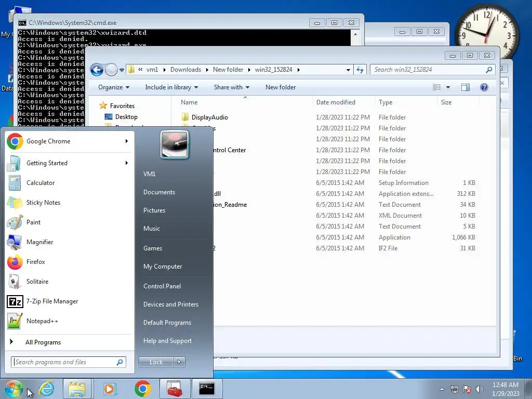Open the taskbar clock and date
The height and width of the screenshot is (399, 532).
[505, 389]
